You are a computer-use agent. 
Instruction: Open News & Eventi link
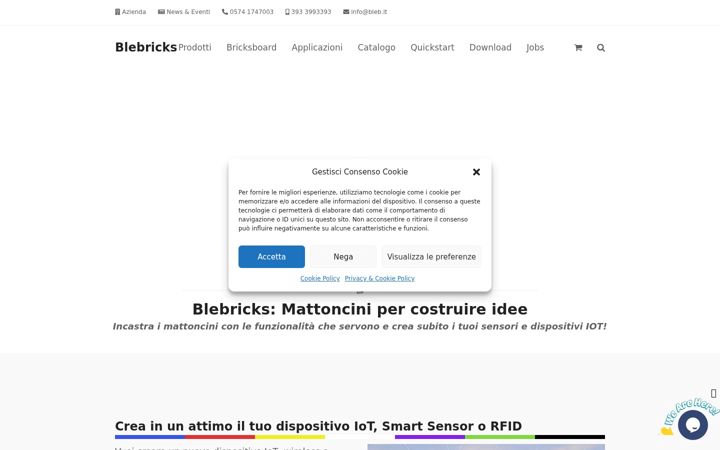[184, 12]
